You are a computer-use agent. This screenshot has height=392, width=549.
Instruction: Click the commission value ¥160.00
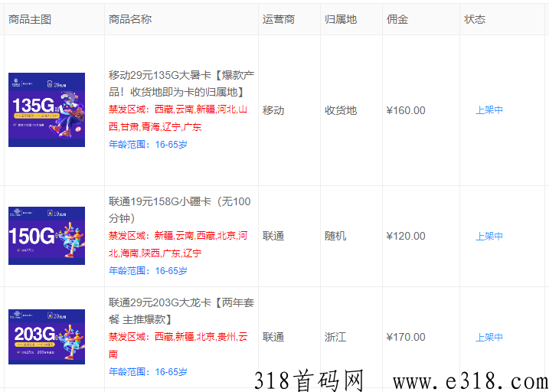(406, 110)
